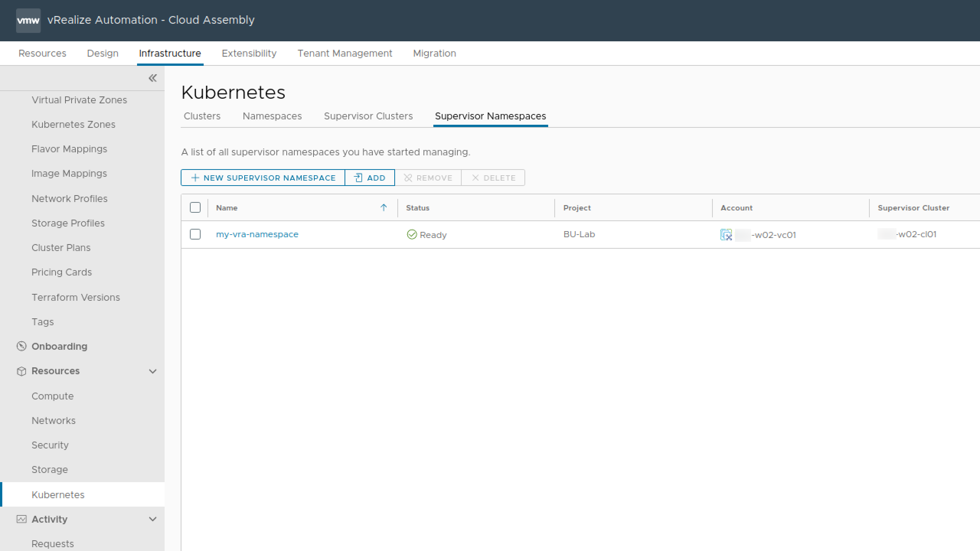This screenshot has height=551, width=980.
Task: Open the Extensibility tab
Action: point(249,53)
